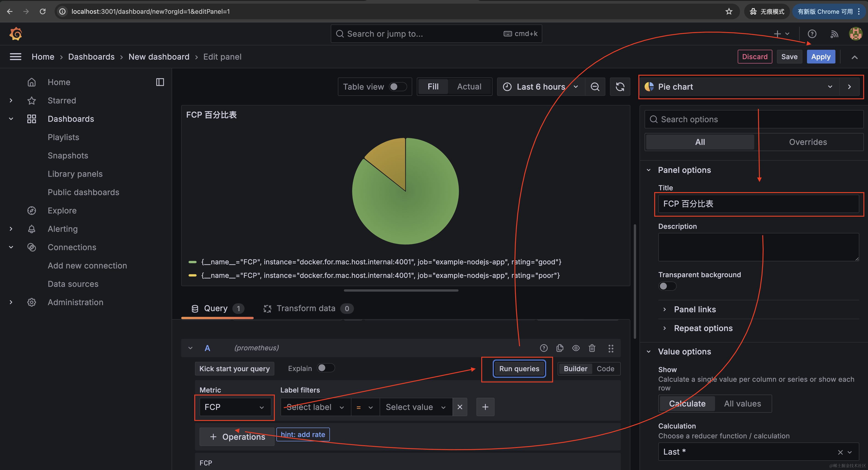Click the green pie legend swatch
Image resolution: width=868 pixels, height=470 pixels.
192,262
